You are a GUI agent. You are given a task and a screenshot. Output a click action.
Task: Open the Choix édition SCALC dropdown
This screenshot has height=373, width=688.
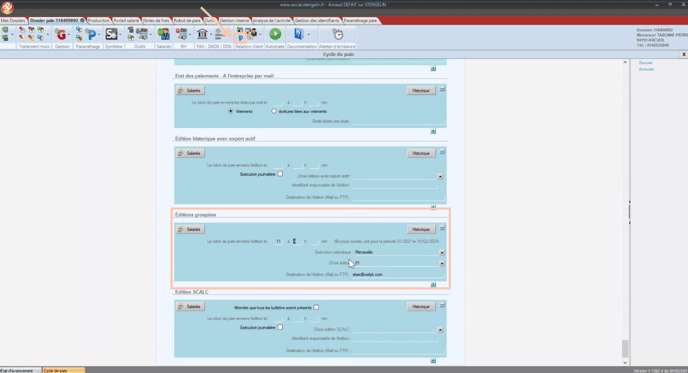click(440, 330)
